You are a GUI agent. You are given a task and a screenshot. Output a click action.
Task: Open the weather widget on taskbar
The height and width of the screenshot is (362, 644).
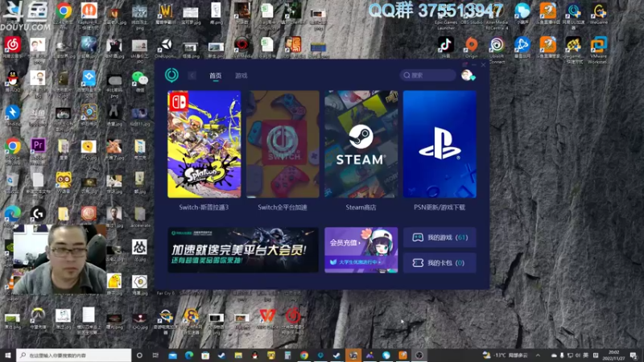[x=507, y=355]
